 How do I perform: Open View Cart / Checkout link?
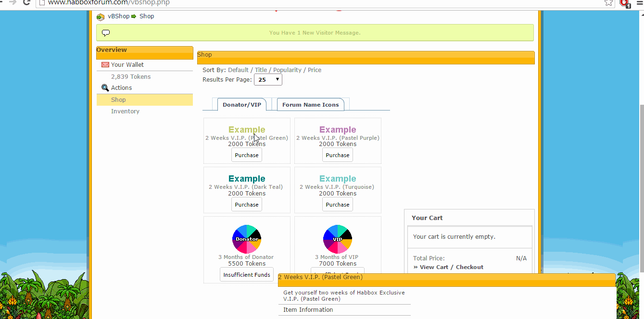click(x=448, y=267)
